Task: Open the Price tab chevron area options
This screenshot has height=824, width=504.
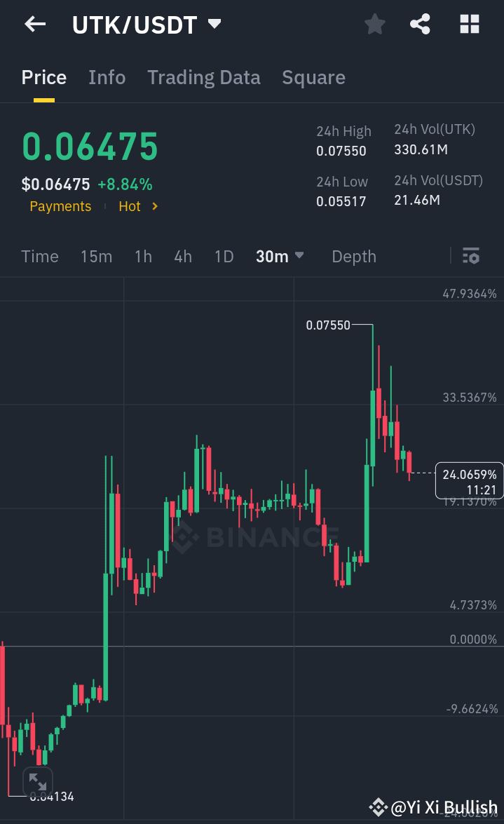Action: (43, 77)
